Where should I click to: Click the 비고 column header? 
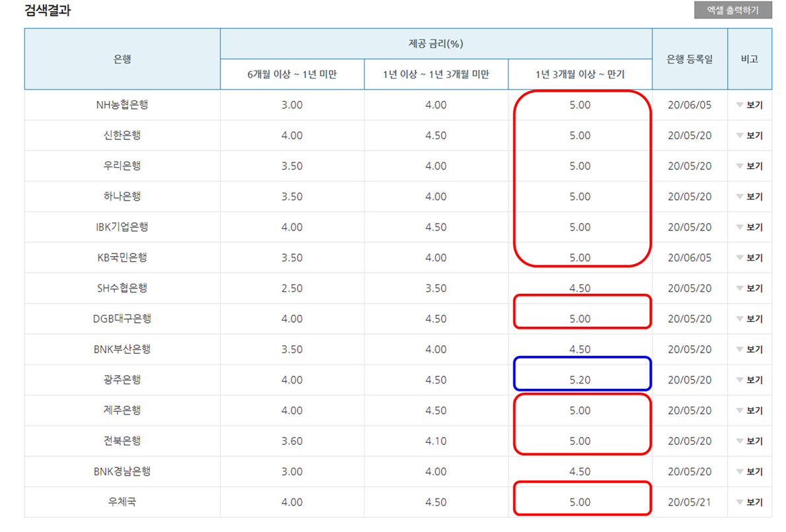click(750, 59)
